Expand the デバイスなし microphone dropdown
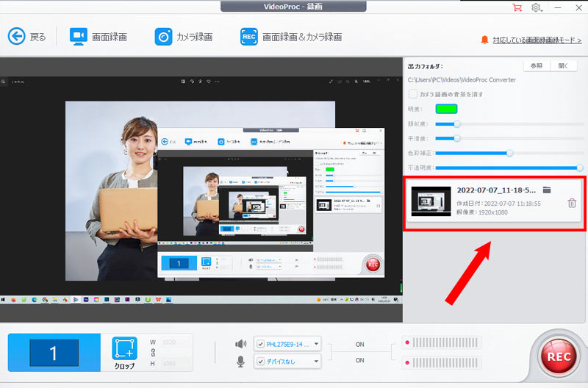588x388 pixels. (316, 361)
